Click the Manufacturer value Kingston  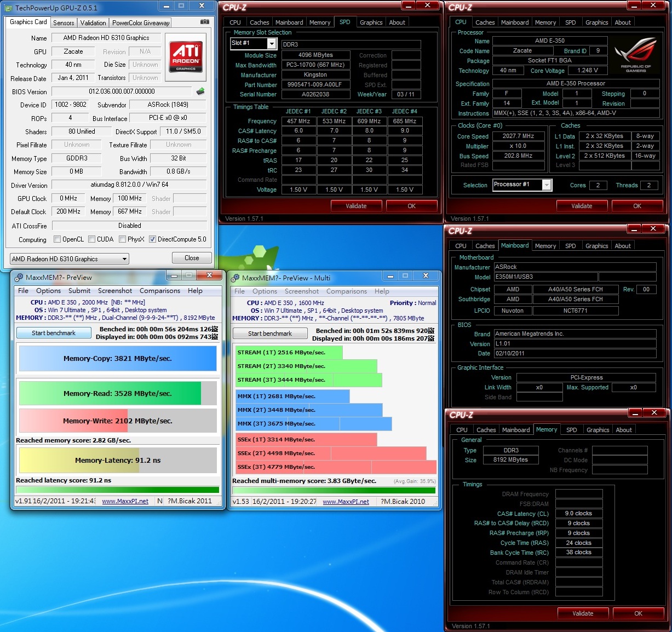[x=315, y=75]
